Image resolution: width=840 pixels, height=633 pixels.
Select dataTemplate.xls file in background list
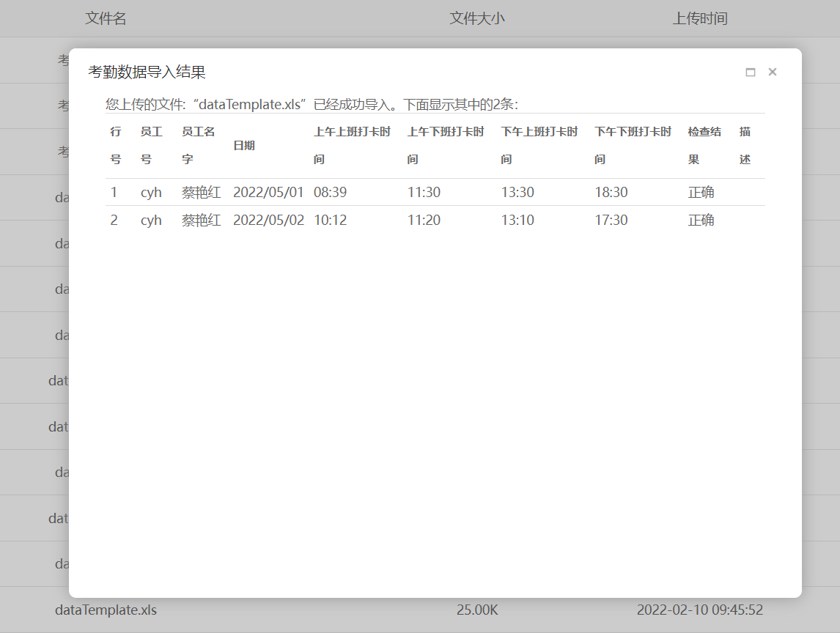pos(106,610)
